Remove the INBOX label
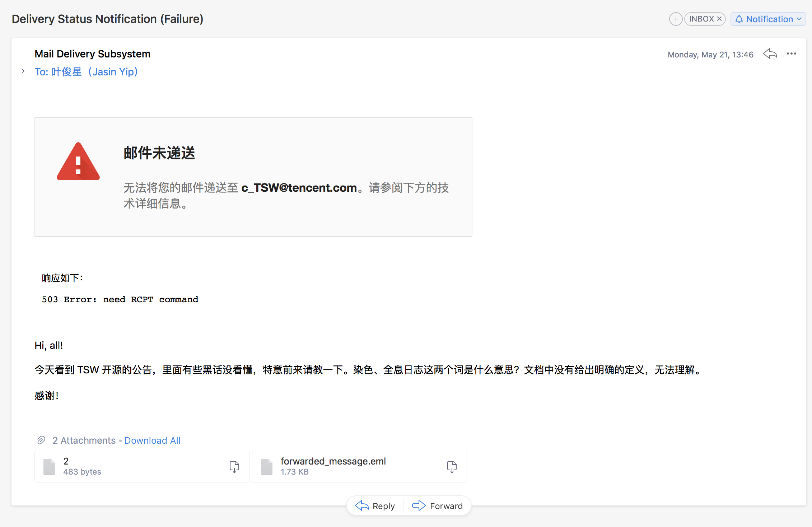 719,19
